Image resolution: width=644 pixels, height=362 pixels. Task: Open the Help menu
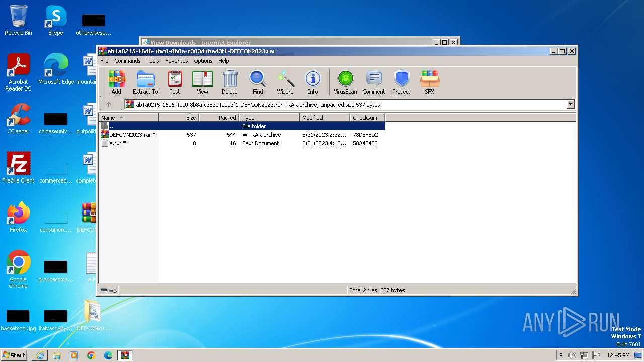click(224, 61)
